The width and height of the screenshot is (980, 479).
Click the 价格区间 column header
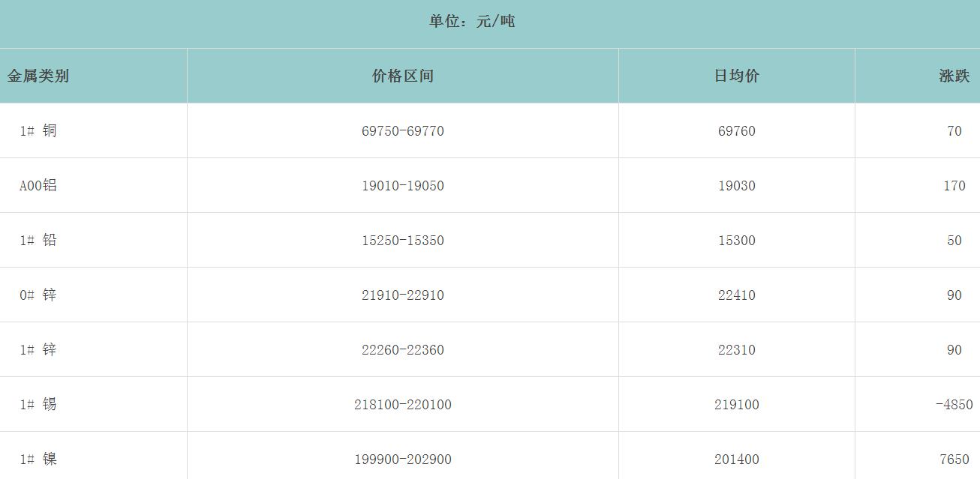[x=403, y=76]
